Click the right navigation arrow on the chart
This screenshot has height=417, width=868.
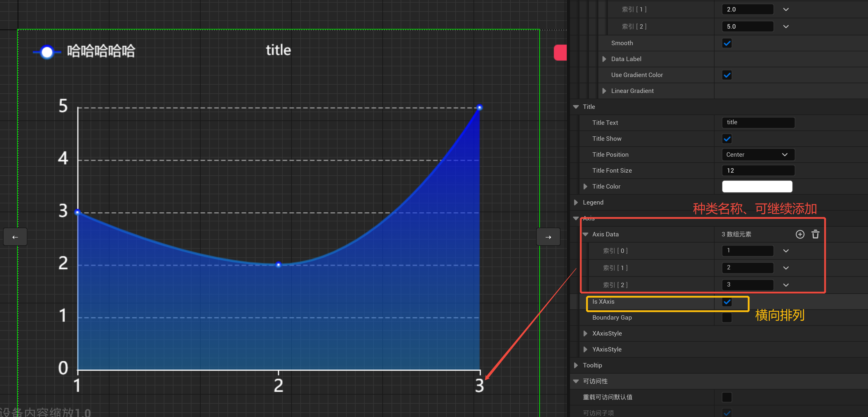(x=548, y=237)
